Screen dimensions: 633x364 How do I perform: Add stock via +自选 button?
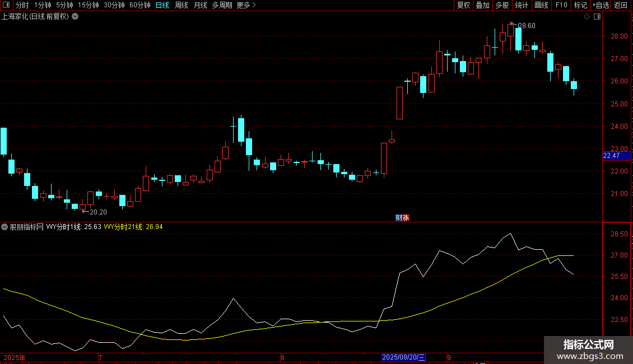click(x=601, y=5)
